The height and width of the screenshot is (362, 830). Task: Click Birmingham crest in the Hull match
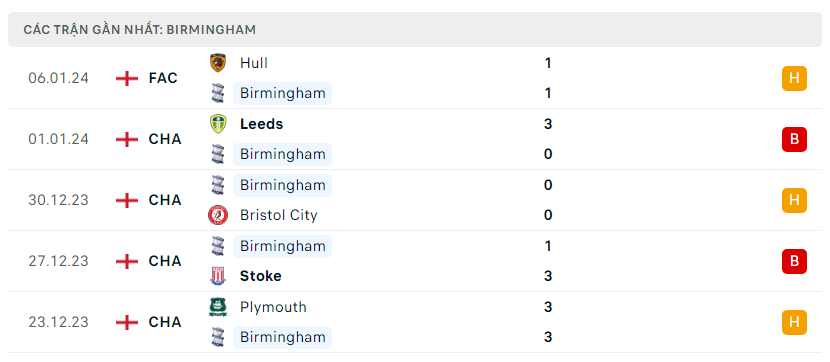tap(218, 93)
